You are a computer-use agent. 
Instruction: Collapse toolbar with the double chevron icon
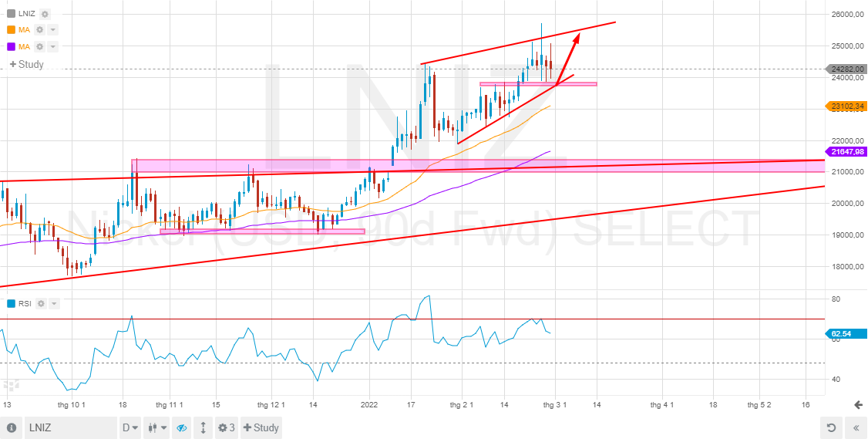pos(855,427)
